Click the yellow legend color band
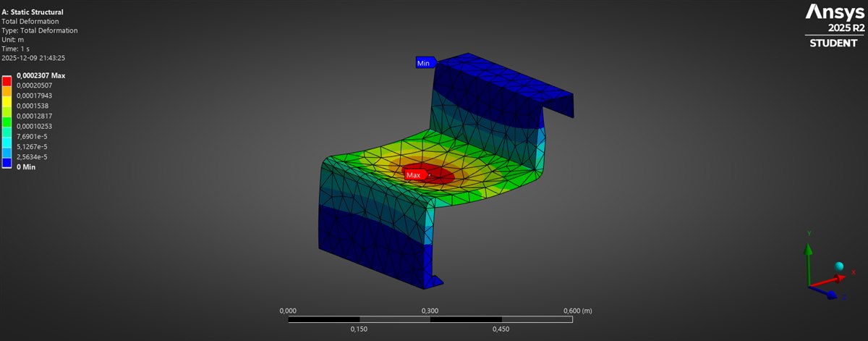Viewport: 868px width, 341px height. point(7,101)
